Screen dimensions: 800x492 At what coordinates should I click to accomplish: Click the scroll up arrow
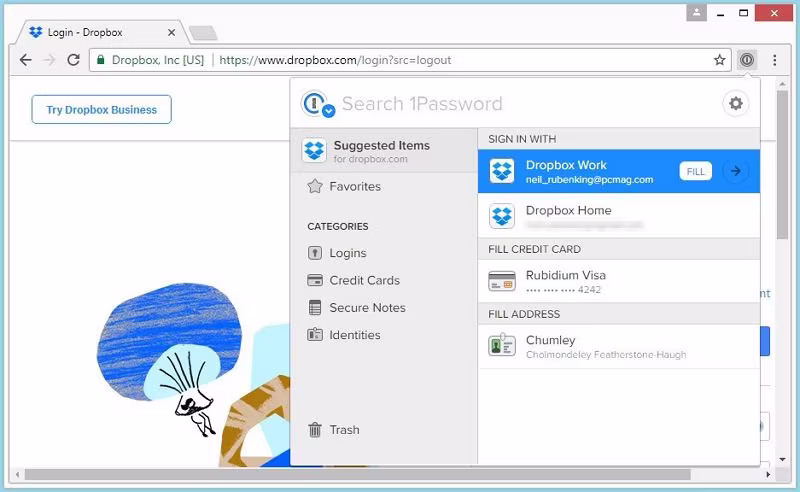point(783,83)
